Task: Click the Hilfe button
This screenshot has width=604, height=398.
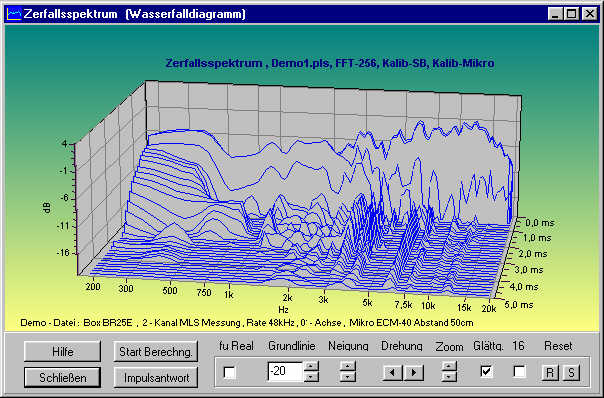Action: tap(62, 351)
